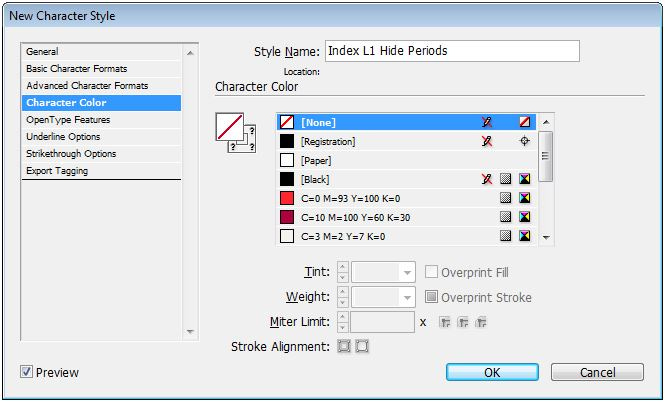Click the registration crosshair icon

(x=525, y=141)
